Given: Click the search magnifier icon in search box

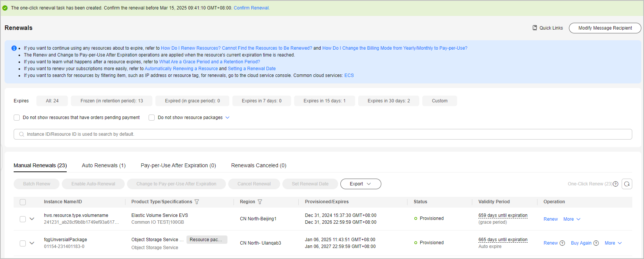Looking at the screenshot, I should click(22, 134).
